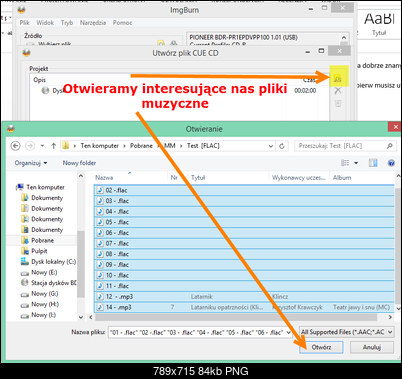
Task: Click the Anuluj button
Action: [x=372, y=347]
